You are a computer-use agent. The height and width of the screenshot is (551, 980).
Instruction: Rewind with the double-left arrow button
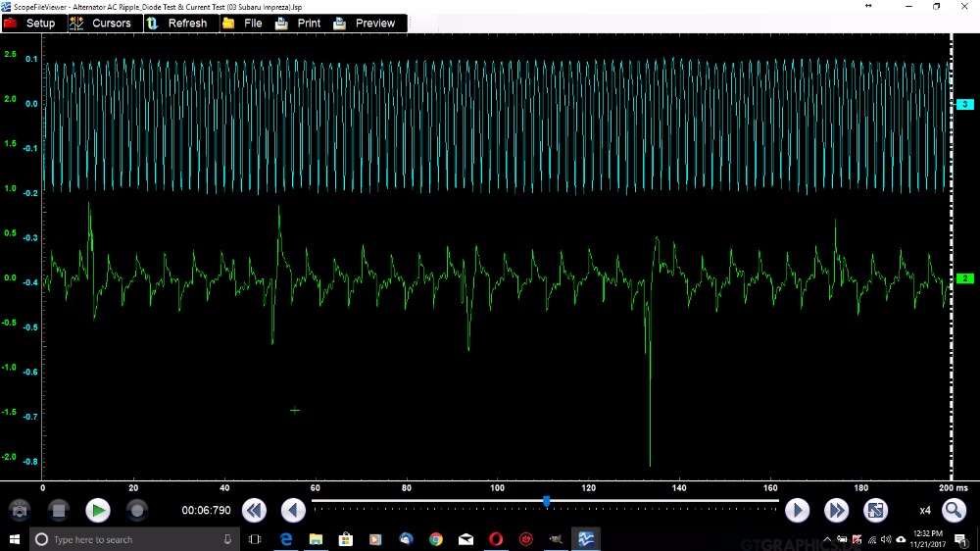point(254,510)
